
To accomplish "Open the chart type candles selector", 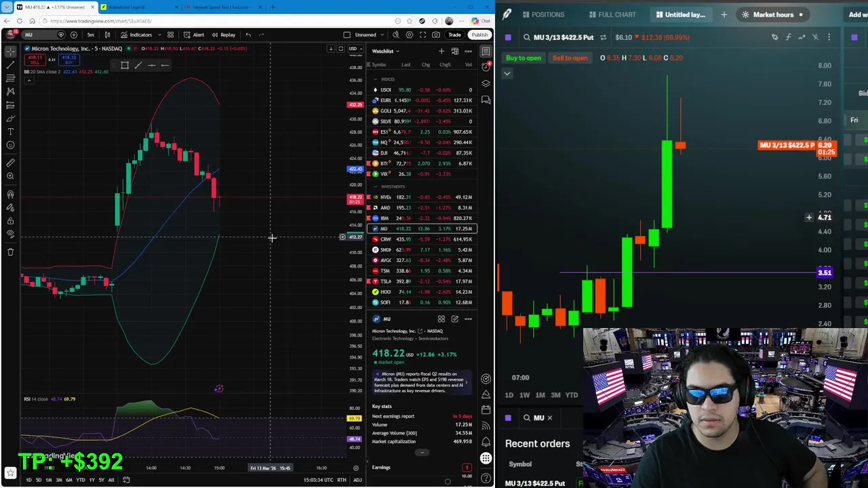I will click(107, 35).
